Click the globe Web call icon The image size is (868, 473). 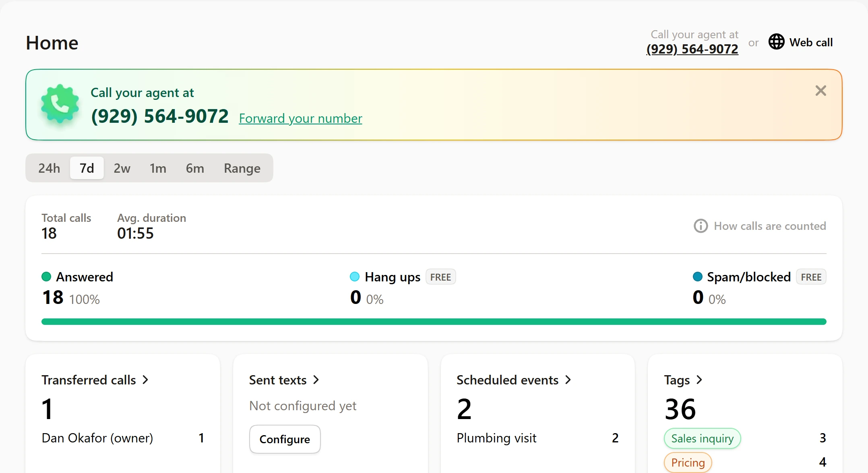pyautogui.click(x=776, y=42)
